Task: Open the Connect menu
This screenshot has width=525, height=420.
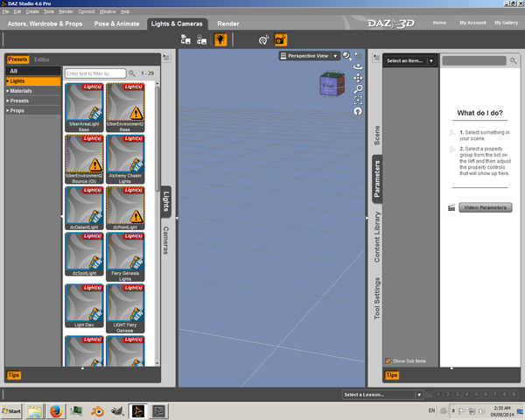Action: click(x=87, y=11)
